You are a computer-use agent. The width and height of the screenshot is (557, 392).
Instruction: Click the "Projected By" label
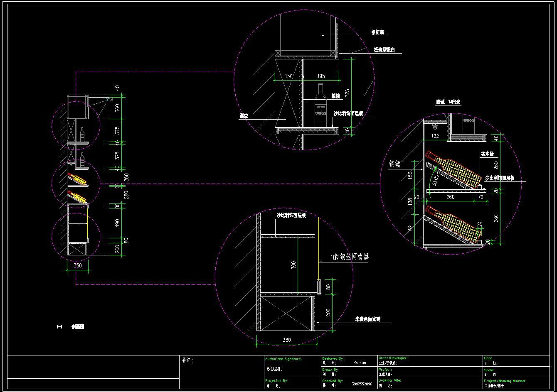click(276, 380)
